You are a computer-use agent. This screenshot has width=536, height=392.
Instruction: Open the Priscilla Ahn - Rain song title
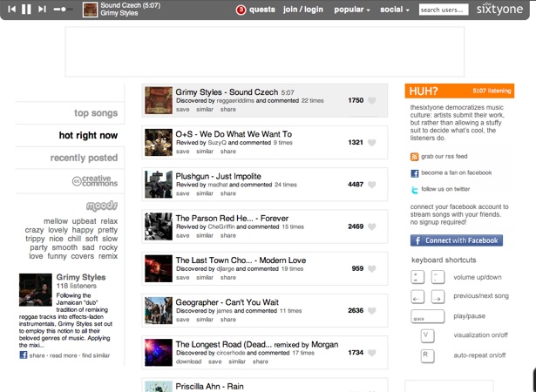(209, 387)
